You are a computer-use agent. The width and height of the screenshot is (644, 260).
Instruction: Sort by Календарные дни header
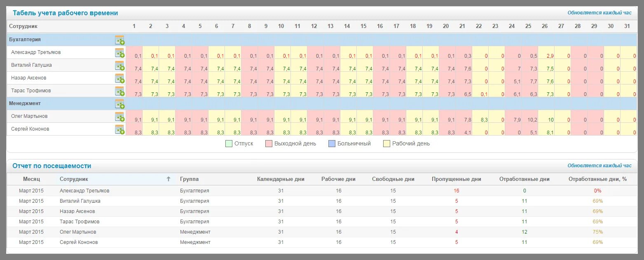click(281, 179)
